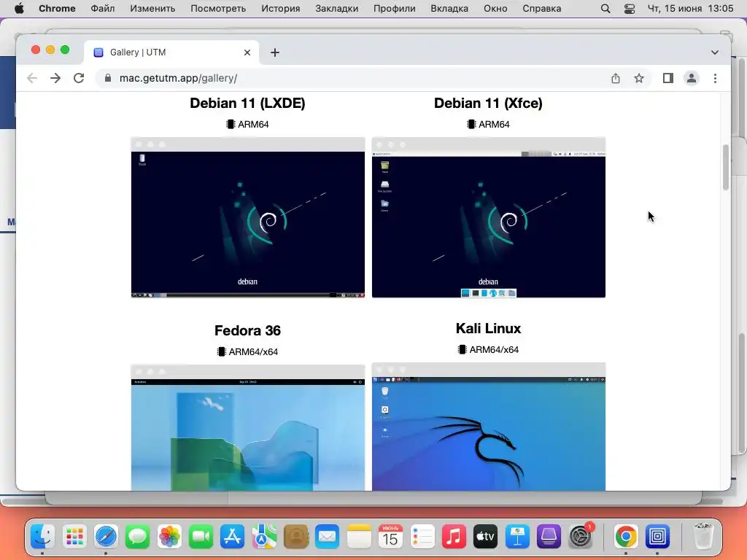
Task: Open Messages from the Dock
Action: [x=138, y=537]
